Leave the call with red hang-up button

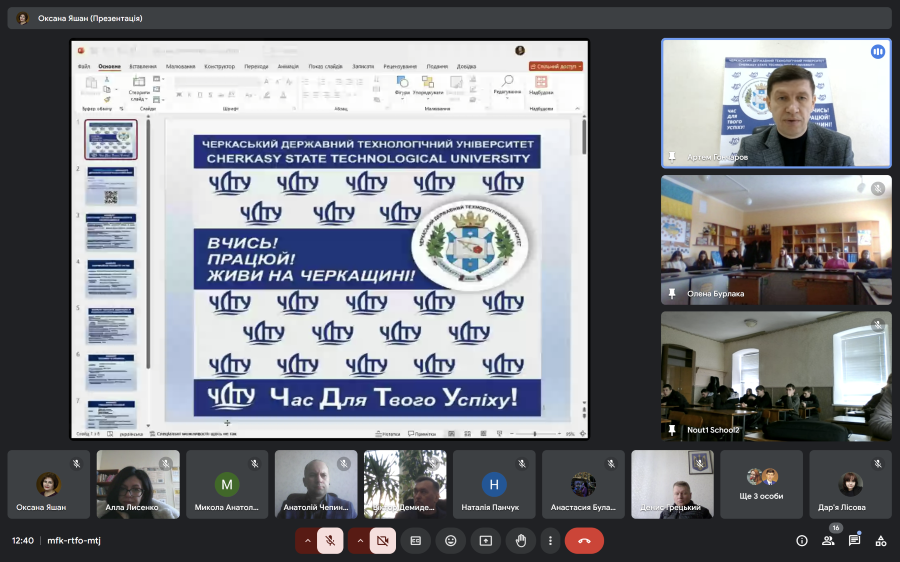click(x=584, y=541)
